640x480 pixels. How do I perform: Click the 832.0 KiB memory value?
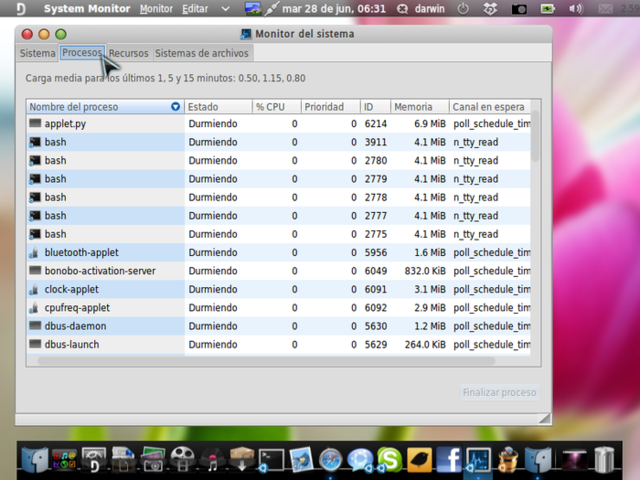[x=425, y=271]
